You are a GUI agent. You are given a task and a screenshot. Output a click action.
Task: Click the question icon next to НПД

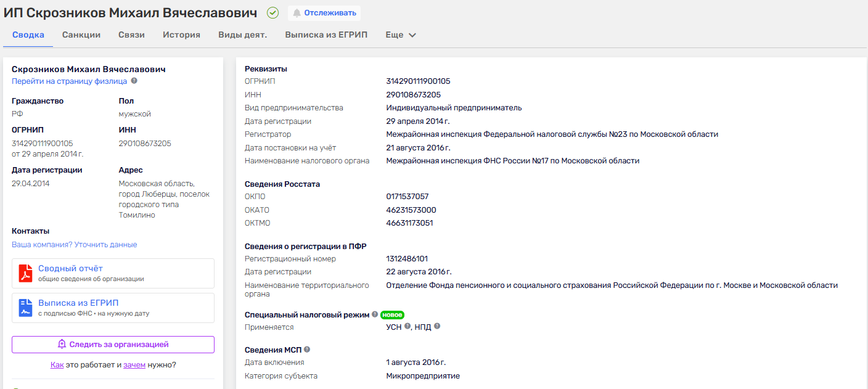tap(437, 326)
